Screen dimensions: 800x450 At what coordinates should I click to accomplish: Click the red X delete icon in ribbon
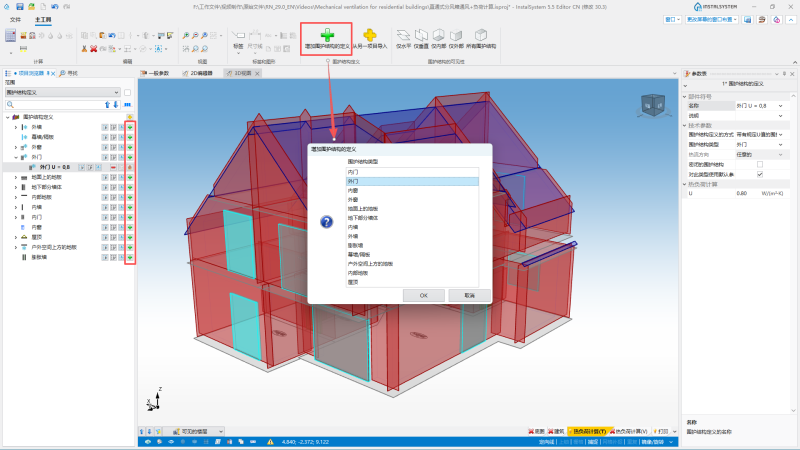tap(93, 49)
